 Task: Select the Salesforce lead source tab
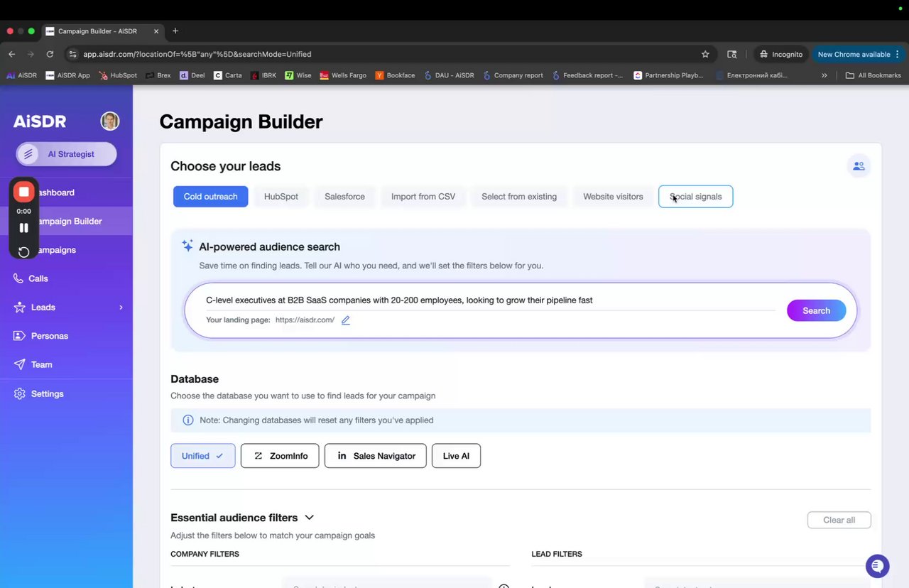[344, 197]
